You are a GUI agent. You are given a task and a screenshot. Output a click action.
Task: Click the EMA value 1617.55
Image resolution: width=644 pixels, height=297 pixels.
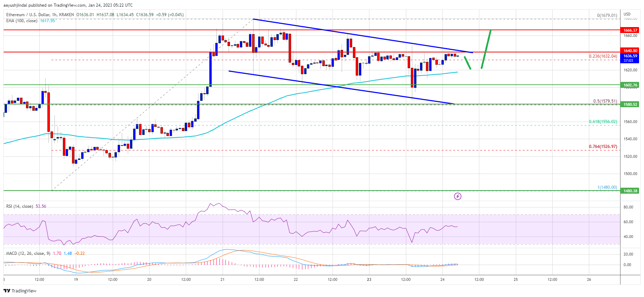click(47, 21)
